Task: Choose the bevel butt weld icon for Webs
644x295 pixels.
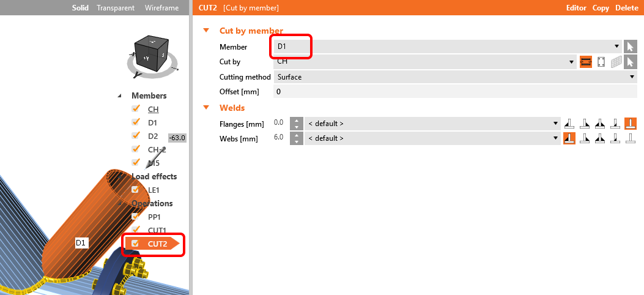Action: [x=615, y=138]
